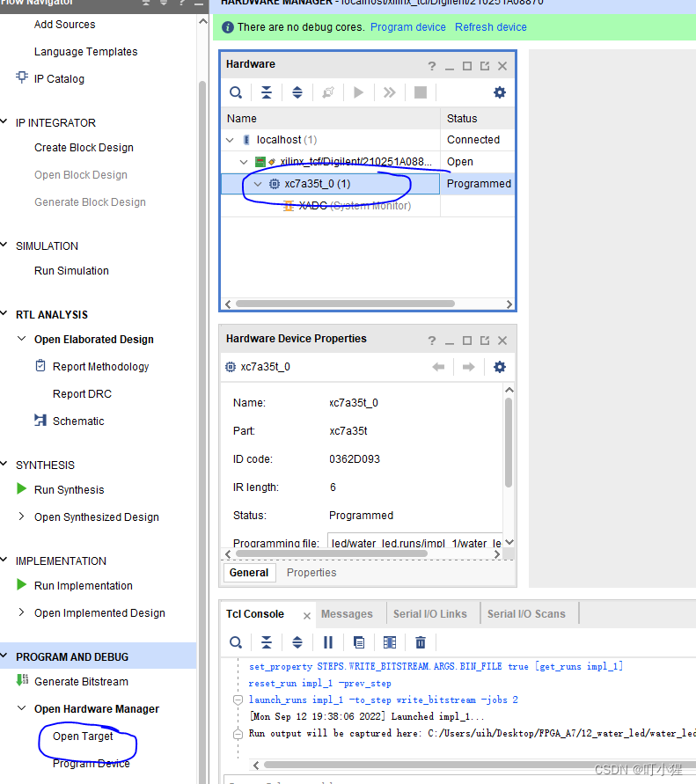Float the Hardware Device Properties panel
This screenshot has height=784, width=696.
pyautogui.click(x=485, y=341)
